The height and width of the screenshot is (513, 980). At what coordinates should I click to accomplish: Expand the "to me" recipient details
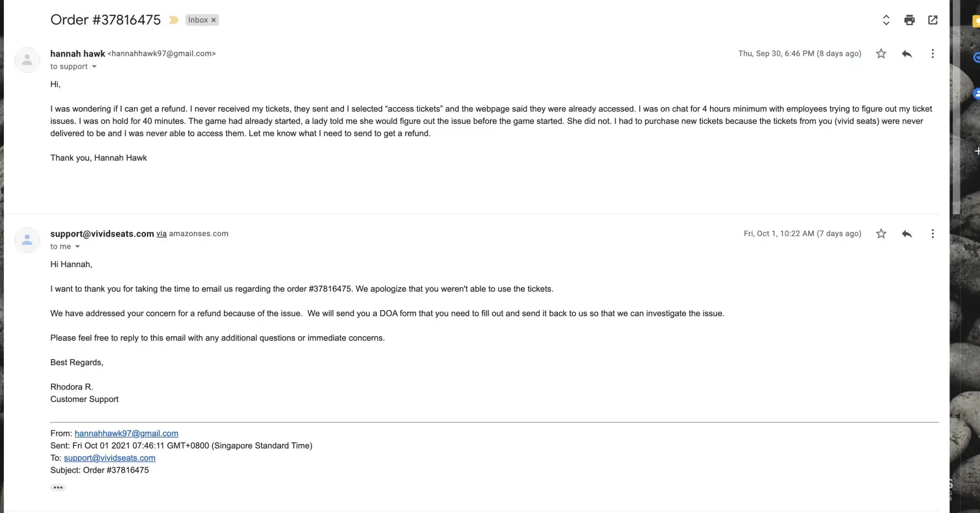click(77, 247)
